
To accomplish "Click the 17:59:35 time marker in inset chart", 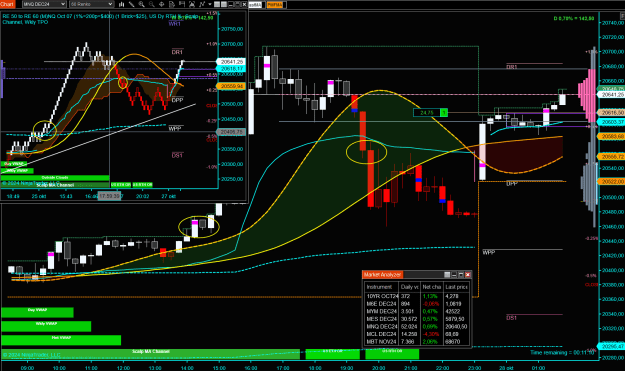I will (110, 196).
